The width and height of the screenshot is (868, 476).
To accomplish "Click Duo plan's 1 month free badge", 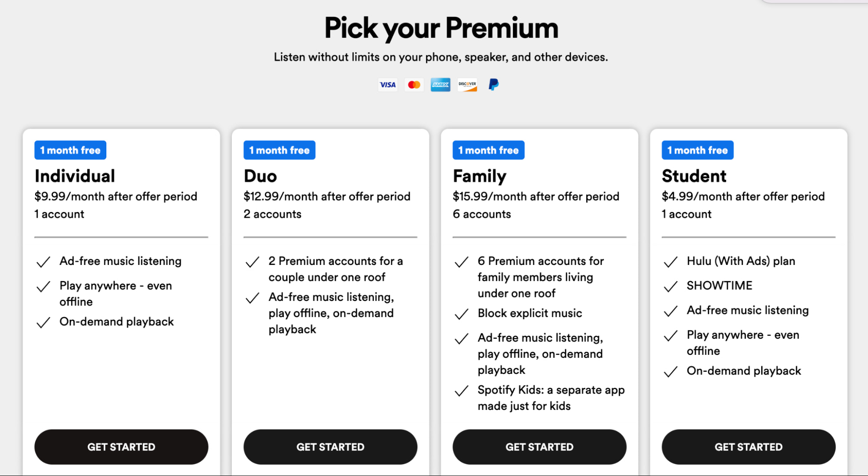I will [x=279, y=150].
